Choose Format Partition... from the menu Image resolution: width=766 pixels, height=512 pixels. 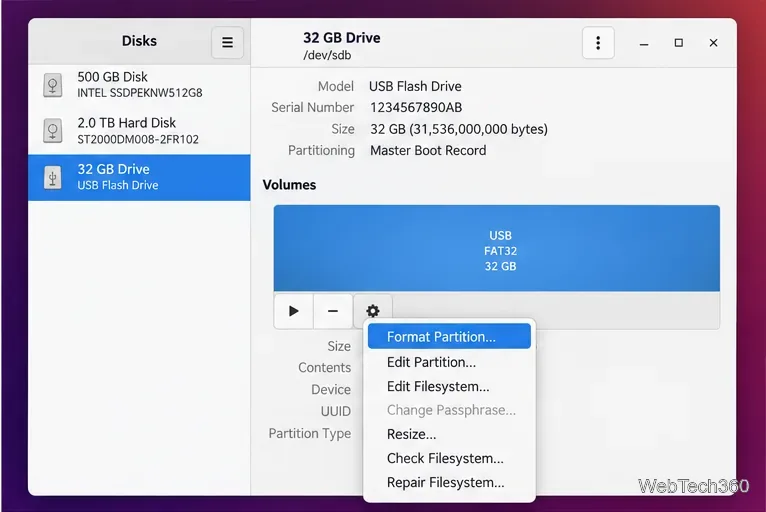[449, 337]
